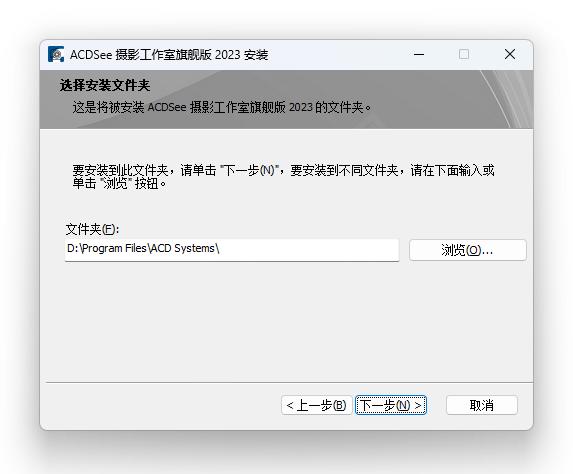Click empty dialog area below folder field
Screen dimensions: 573x474
pos(286,322)
